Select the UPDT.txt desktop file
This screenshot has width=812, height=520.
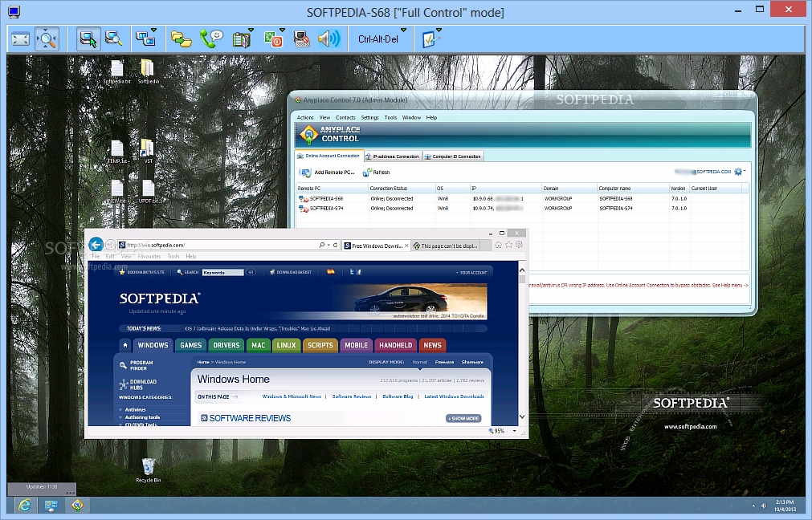coord(148,192)
